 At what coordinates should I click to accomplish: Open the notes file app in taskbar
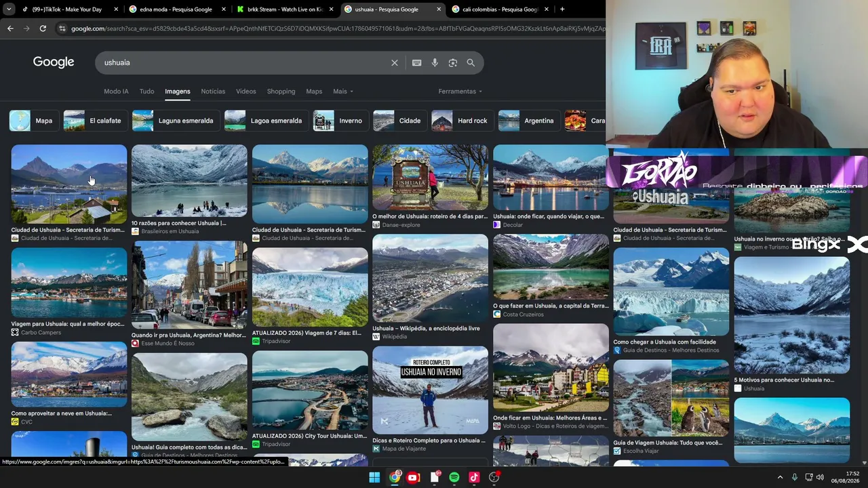click(x=435, y=478)
